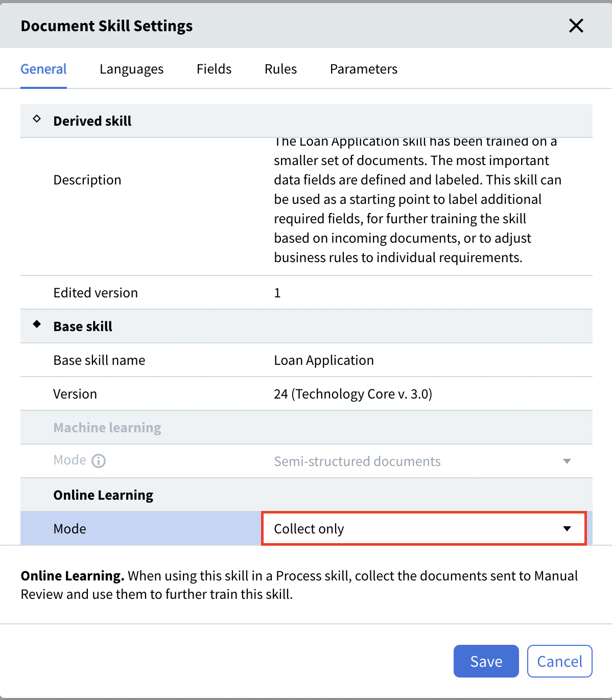Open the Online Learning Mode dropdown
This screenshot has width=612, height=700.
(x=424, y=529)
